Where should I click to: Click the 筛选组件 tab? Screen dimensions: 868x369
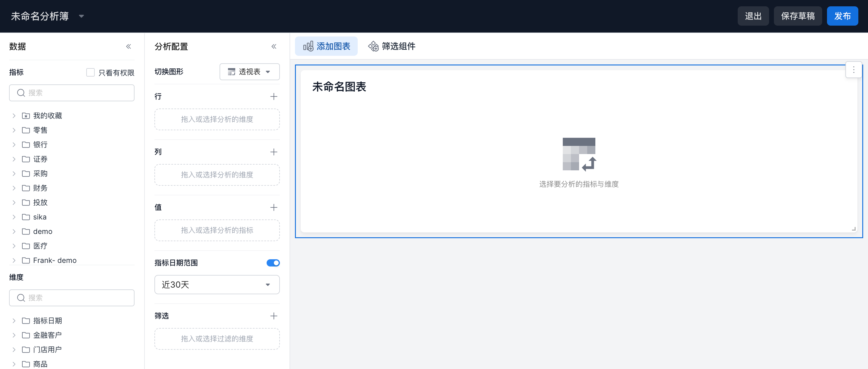[391, 46]
